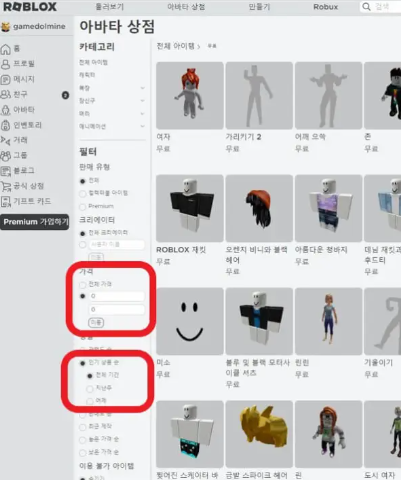
Task: Open the 인벤토리 inventory icon
Action: (6, 125)
